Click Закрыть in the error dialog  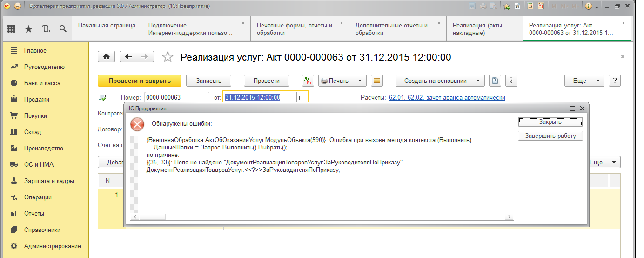click(x=550, y=122)
